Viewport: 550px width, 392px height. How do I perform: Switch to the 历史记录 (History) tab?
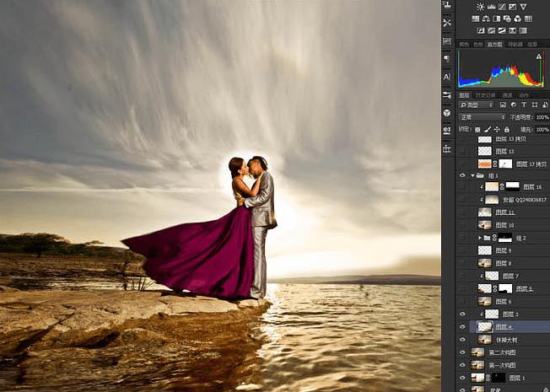pyautogui.click(x=485, y=95)
